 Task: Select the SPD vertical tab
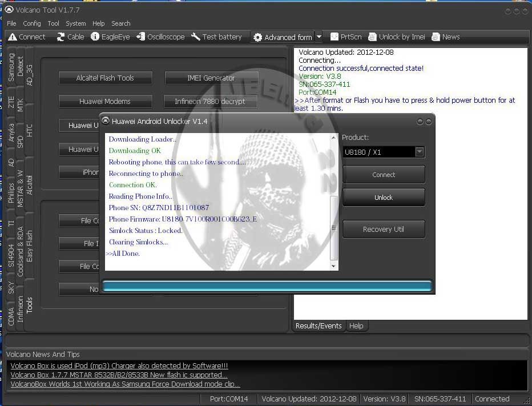coord(21,142)
